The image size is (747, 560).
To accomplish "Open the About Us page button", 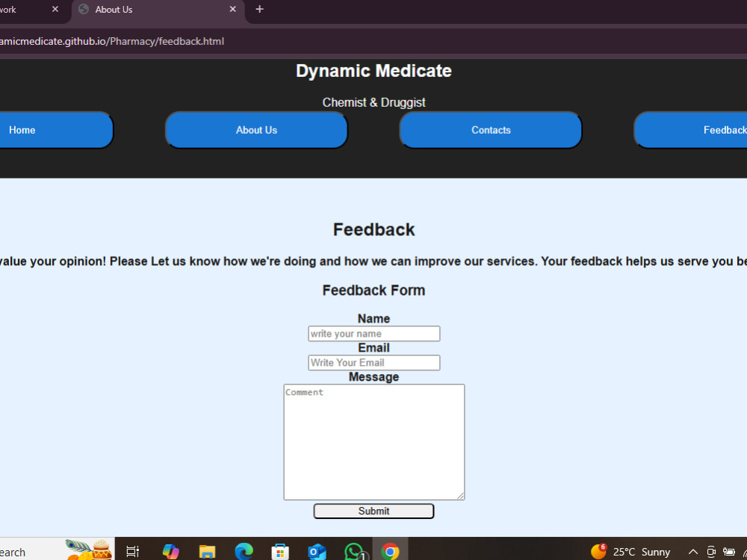I will pyautogui.click(x=256, y=130).
